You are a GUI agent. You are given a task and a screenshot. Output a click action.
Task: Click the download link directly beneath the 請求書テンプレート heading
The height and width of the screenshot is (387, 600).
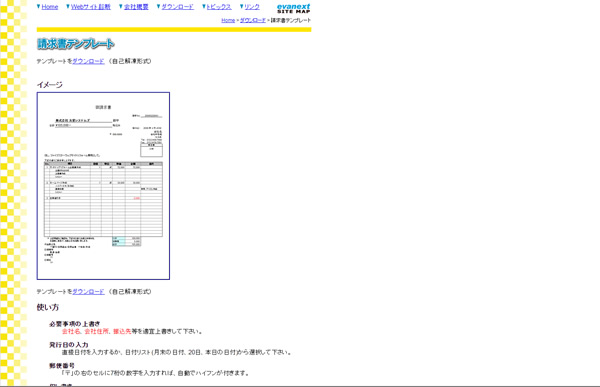88,61
